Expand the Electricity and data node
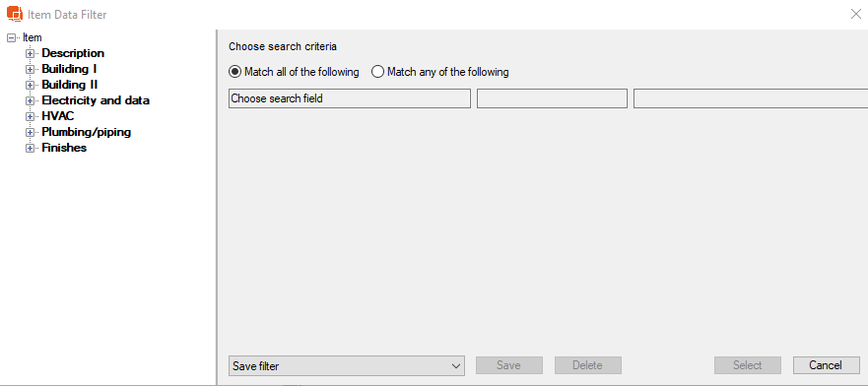Screen dimensions: 868x386 coord(30,101)
